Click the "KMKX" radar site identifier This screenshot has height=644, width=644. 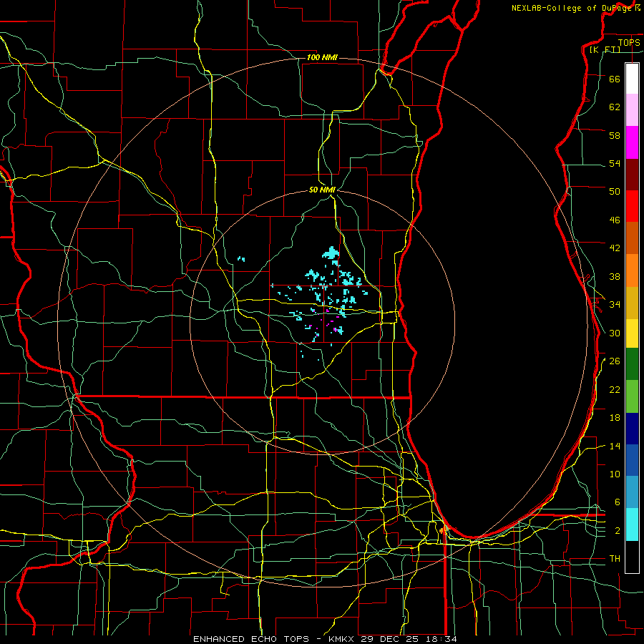[343, 639]
